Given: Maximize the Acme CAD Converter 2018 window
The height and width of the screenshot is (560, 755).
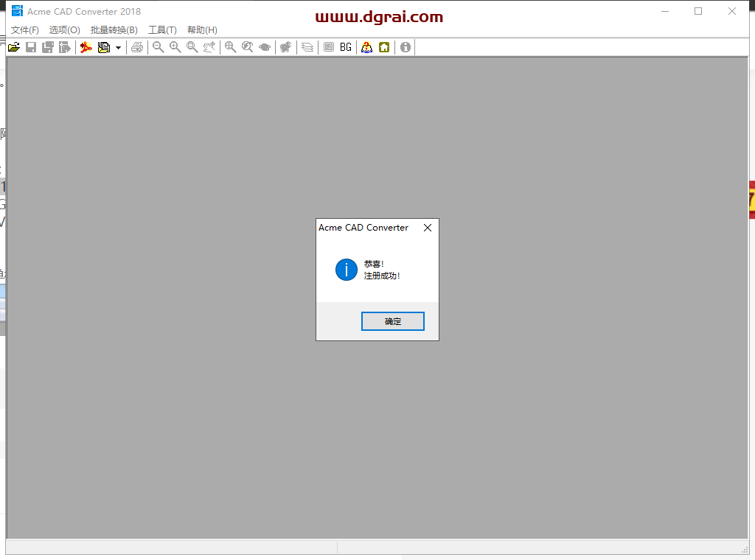Looking at the screenshot, I should 698,11.
